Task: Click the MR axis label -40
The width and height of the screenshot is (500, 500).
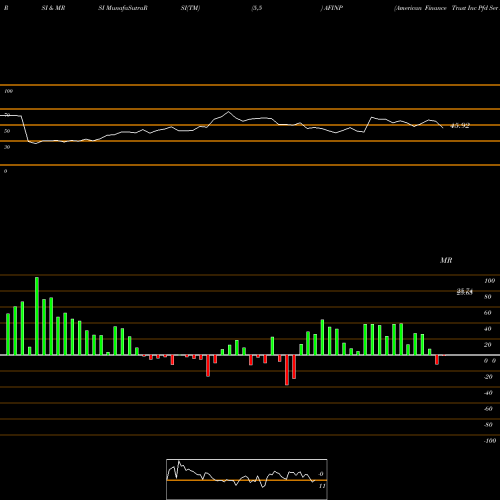Action: point(488,393)
